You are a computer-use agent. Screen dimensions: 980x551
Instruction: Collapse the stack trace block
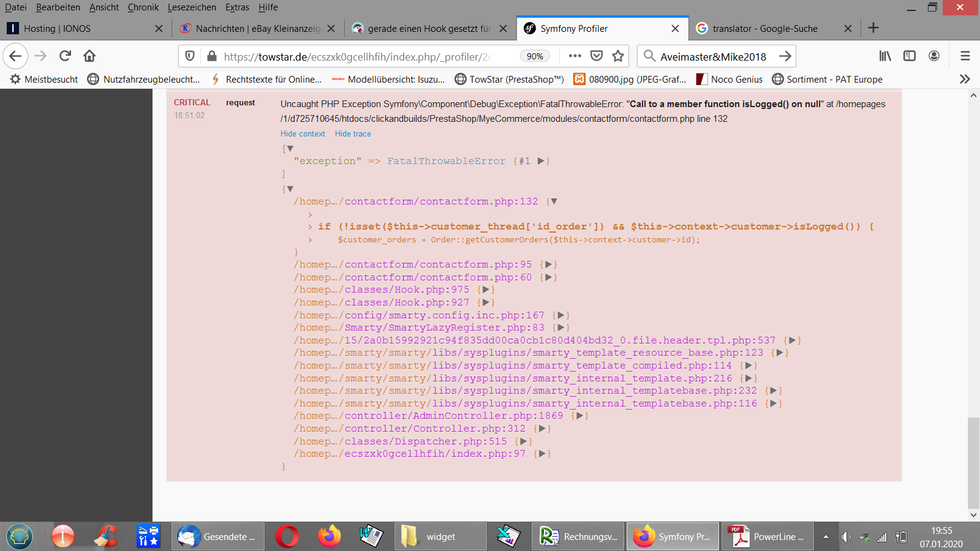click(290, 189)
